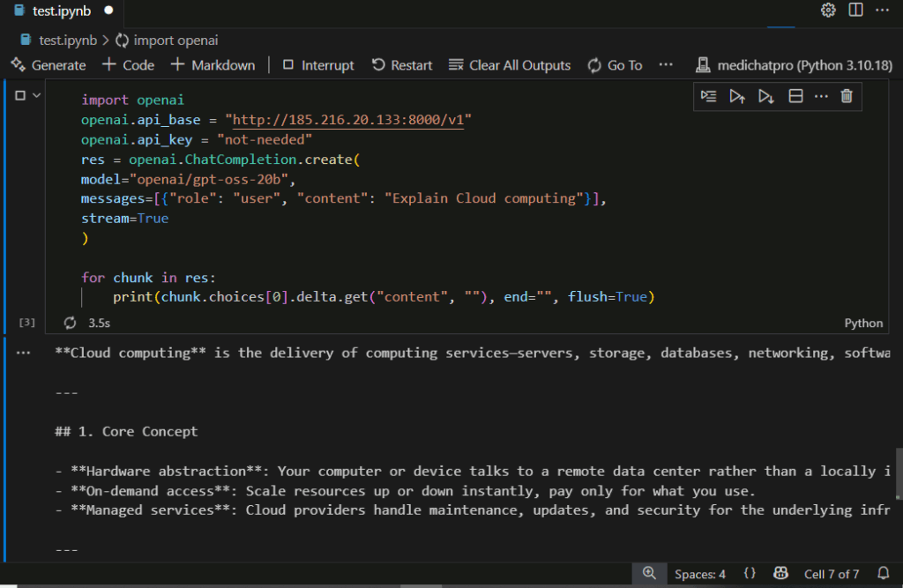Restart the notebook kernel
Image resolution: width=903 pixels, height=588 pixels.
tap(402, 65)
